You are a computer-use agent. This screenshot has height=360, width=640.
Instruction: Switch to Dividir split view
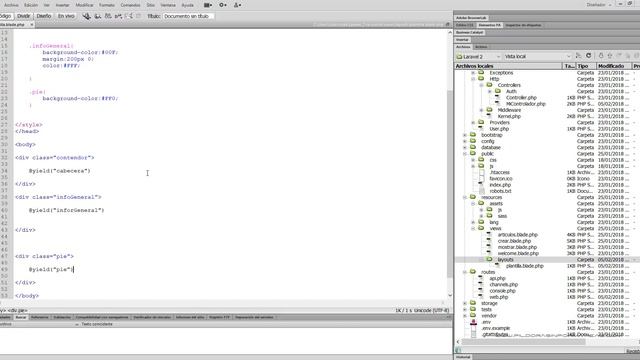click(x=23, y=16)
